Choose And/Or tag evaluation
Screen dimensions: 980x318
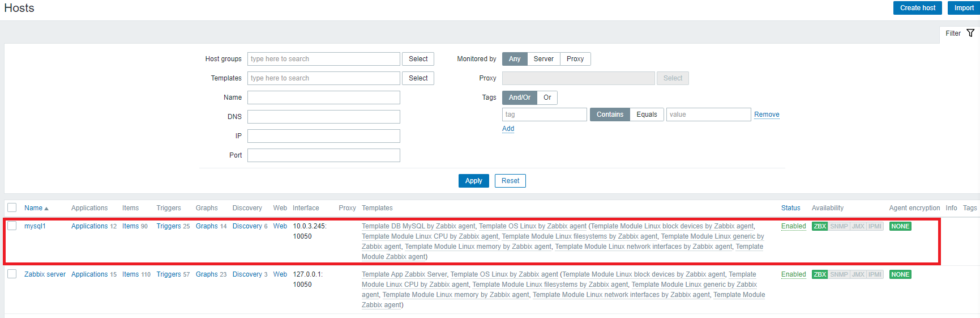coord(520,97)
